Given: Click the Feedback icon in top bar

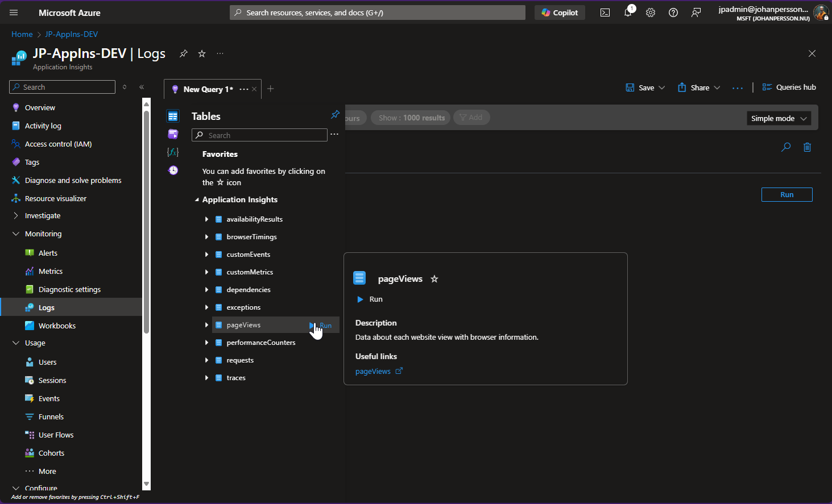Looking at the screenshot, I should point(696,13).
